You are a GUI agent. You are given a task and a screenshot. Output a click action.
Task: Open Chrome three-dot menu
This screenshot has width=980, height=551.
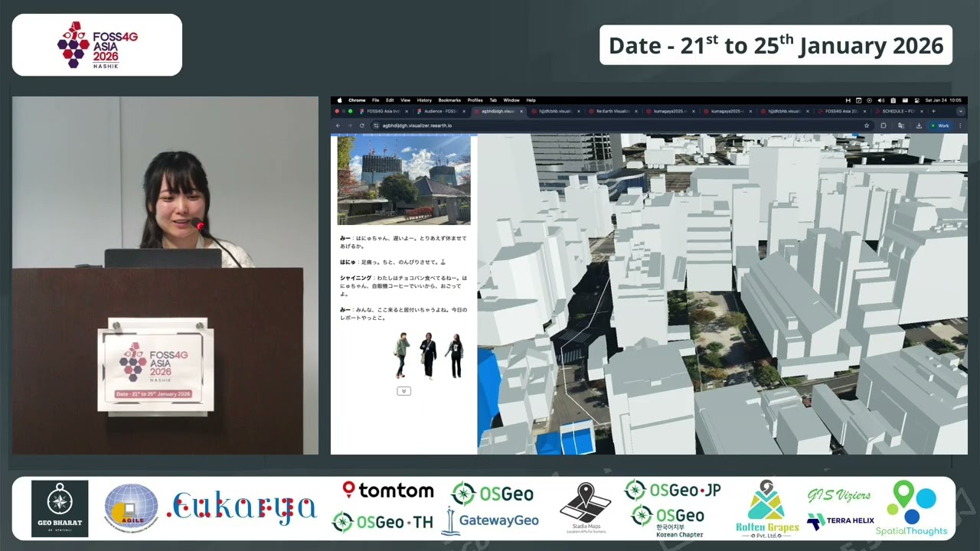coord(960,126)
